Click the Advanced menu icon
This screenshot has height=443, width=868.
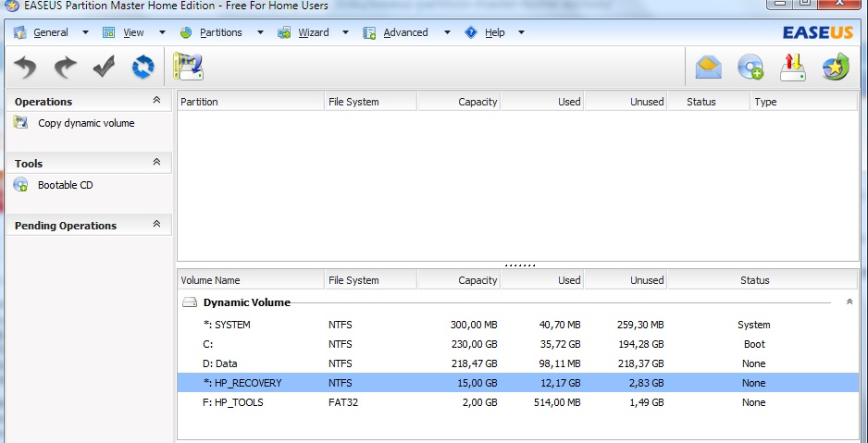369,32
